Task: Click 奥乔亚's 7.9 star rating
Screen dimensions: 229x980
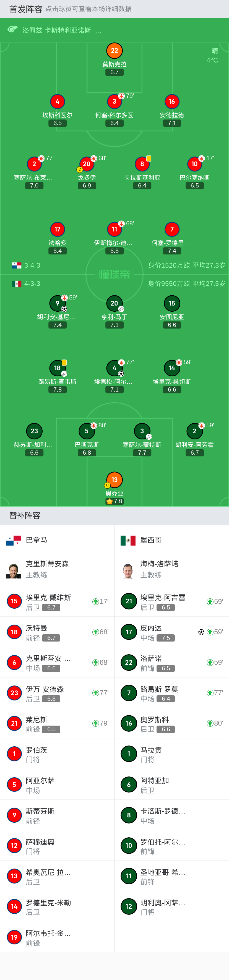Action: [114, 501]
